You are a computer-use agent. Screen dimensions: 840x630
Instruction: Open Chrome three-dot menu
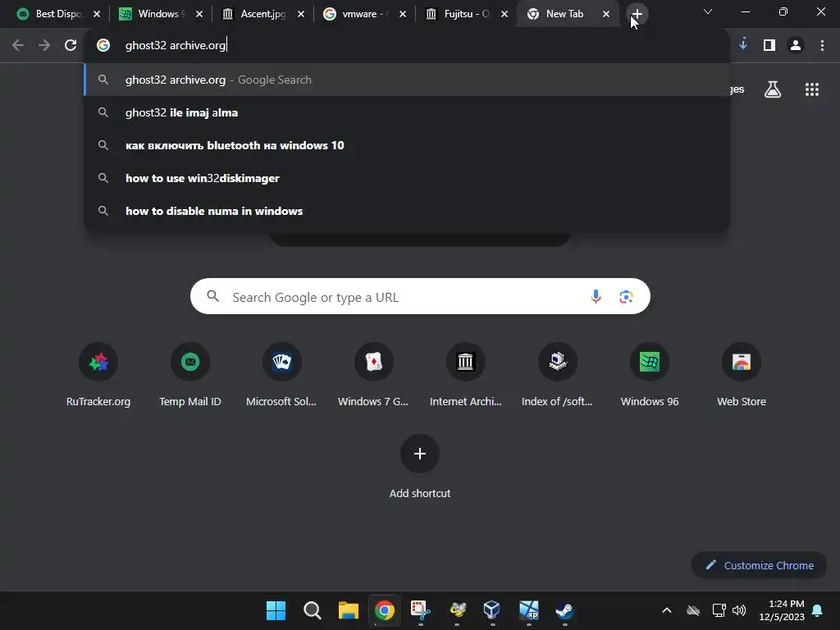pos(822,45)
